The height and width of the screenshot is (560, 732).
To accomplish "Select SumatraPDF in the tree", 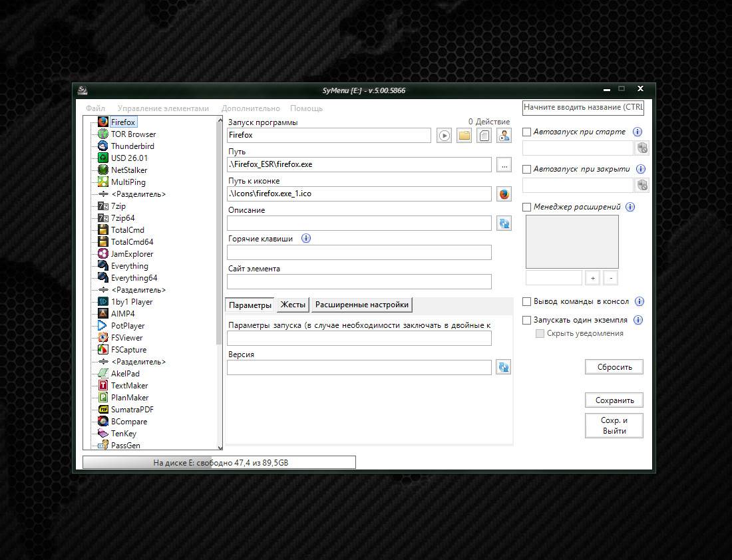I will [x=132, y=410].
